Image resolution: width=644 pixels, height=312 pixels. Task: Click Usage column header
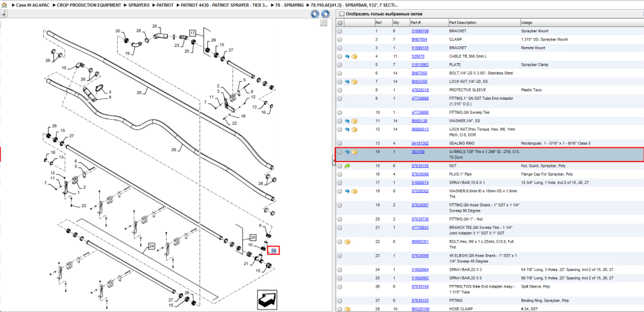(x=581, y=23)
